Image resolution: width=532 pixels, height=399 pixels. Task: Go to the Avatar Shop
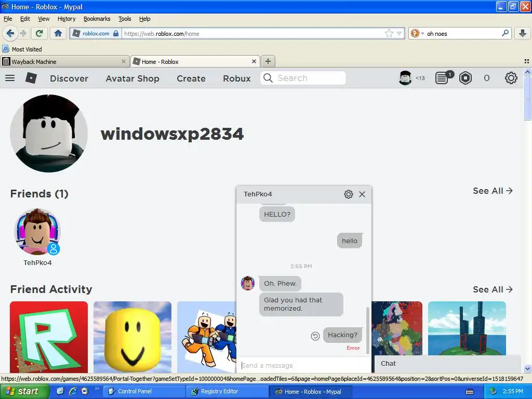[x=132, y=78]
